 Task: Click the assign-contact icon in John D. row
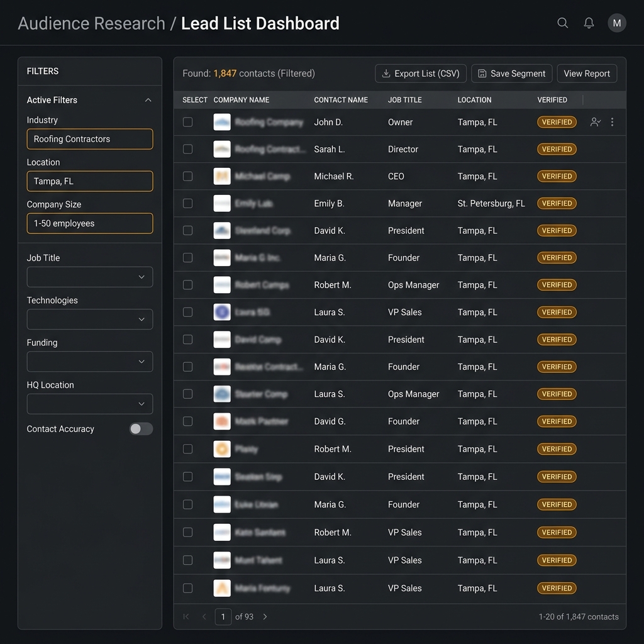tap(595, 122)
